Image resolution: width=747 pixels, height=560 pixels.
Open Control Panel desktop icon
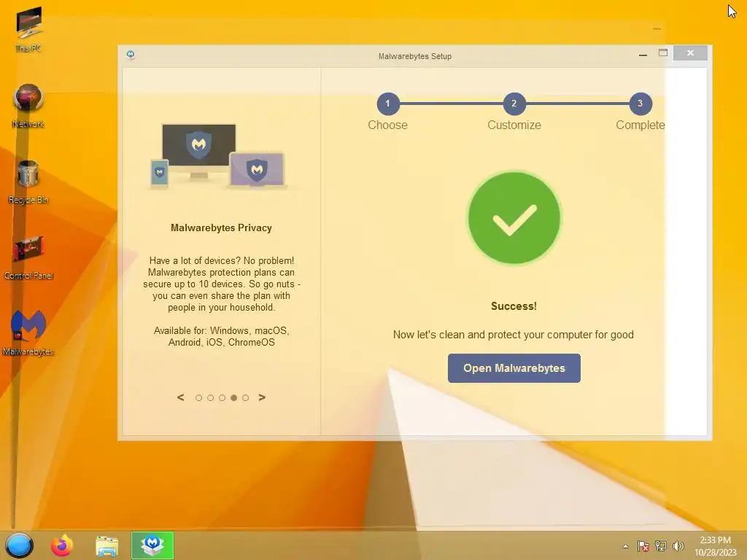[x=28, y=257]
